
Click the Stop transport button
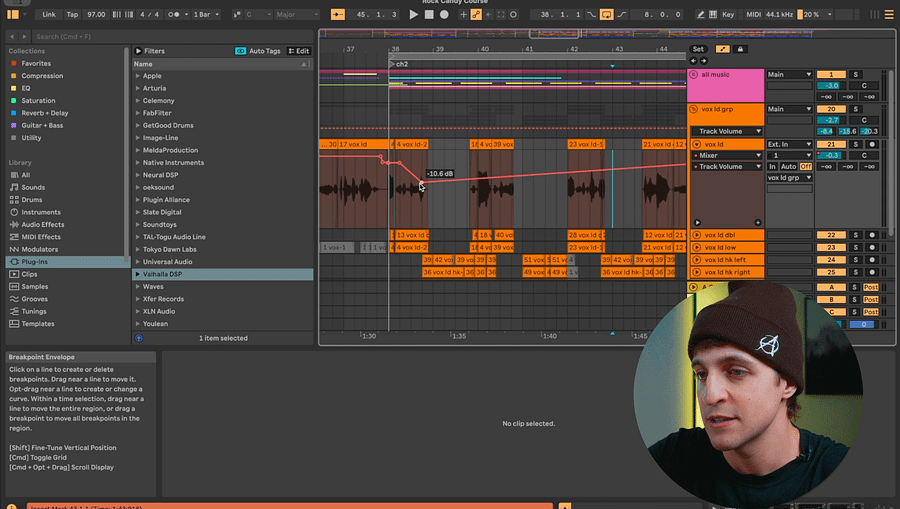pos(429,14)
